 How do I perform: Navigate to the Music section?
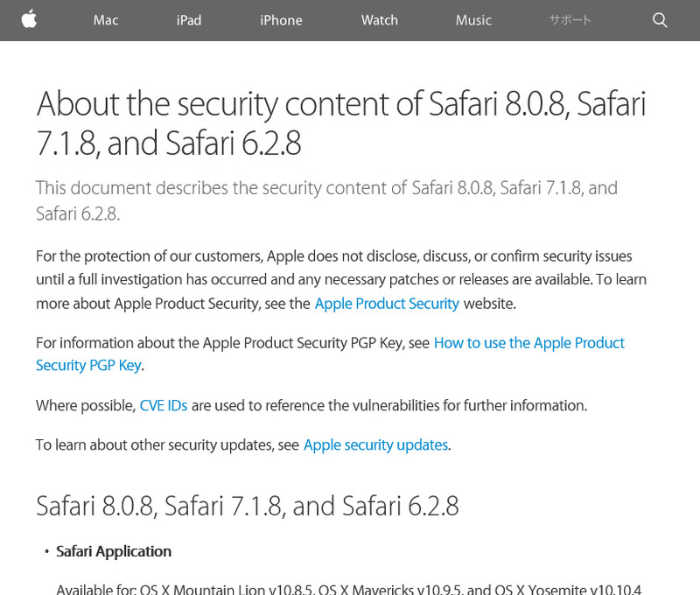[x=473, y=20]
